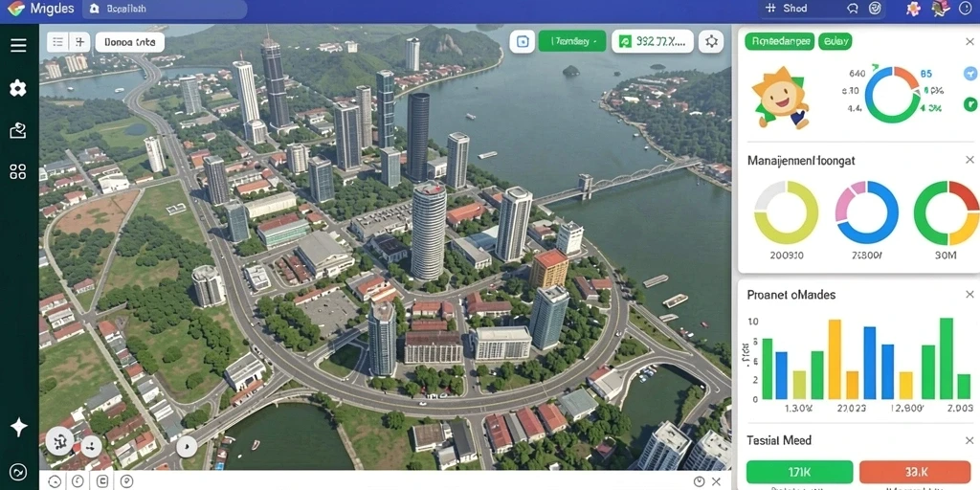Open map settings gear near panel edge
Viewport: 980px width, 490px height.
click(711, 42)
